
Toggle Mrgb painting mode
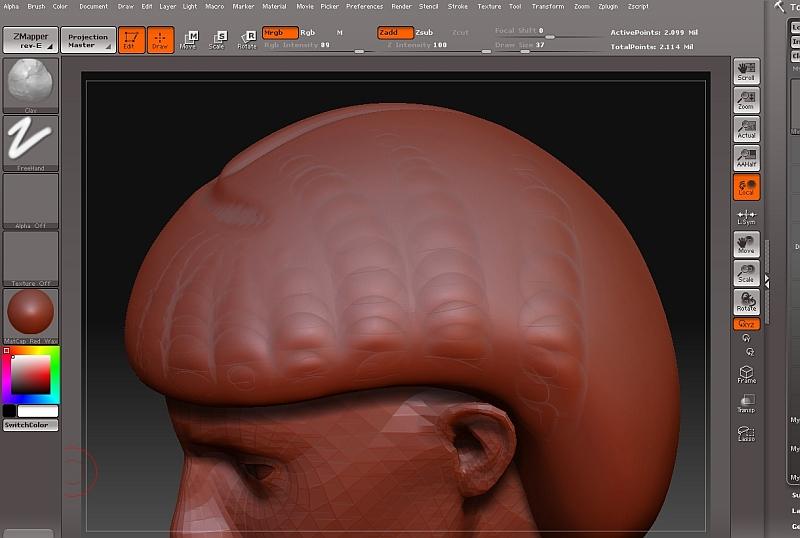(280, 33)
